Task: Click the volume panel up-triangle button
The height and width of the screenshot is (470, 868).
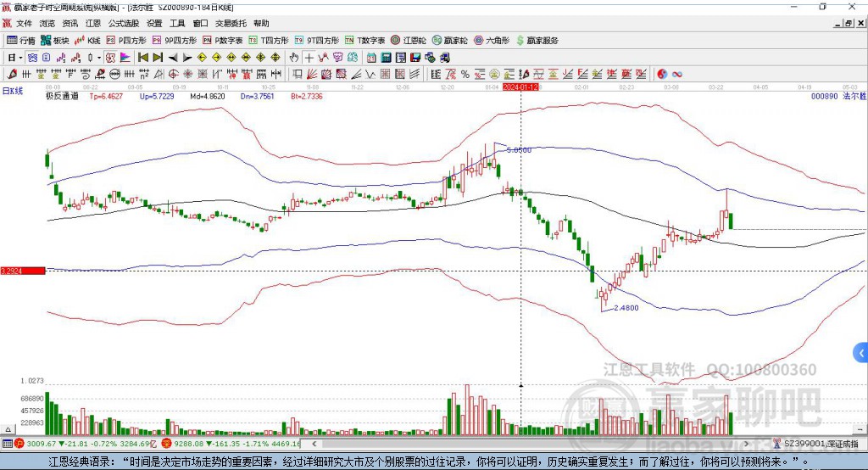Action: click(8, 429)
